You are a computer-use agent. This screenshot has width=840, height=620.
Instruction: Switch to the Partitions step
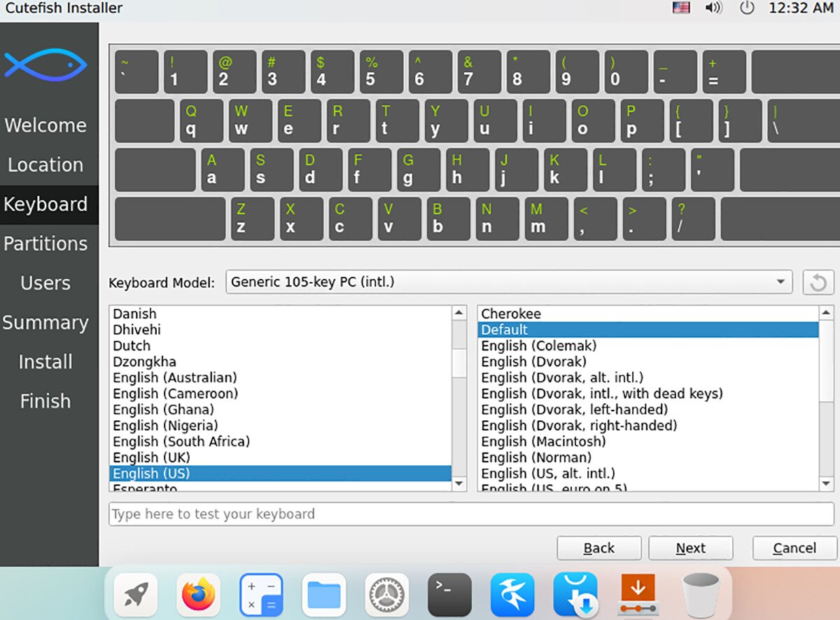pyautogui.click(x=48, y=243)
